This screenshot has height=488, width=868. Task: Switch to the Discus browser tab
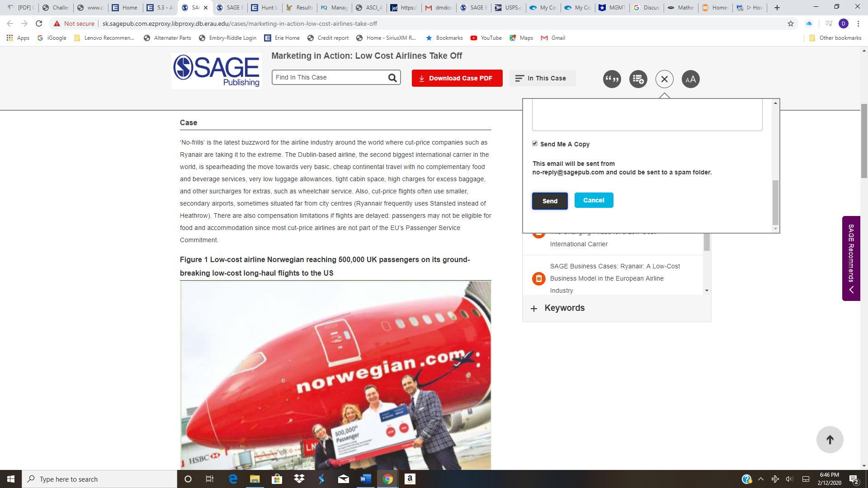647,7
